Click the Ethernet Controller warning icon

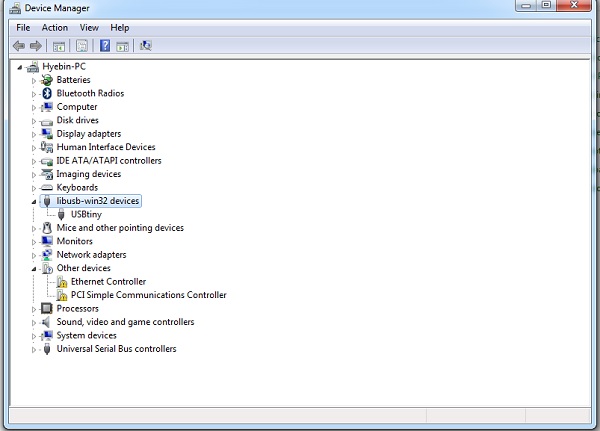[x=62, y=282]
